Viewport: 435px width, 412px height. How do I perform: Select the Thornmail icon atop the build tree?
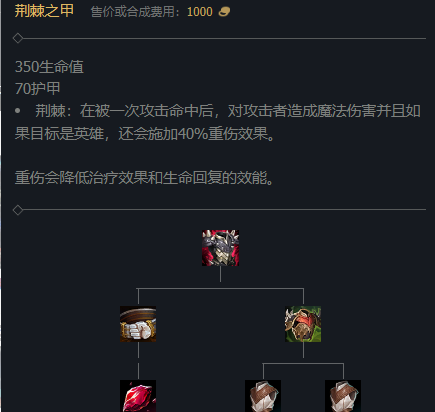[x=220, y=248]
